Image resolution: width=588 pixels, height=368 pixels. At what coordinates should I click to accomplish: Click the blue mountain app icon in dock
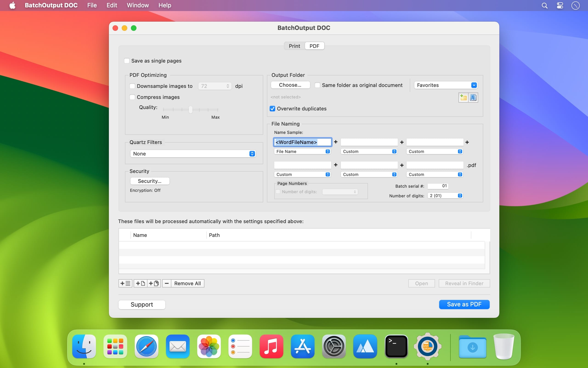(x=365, y=346)
